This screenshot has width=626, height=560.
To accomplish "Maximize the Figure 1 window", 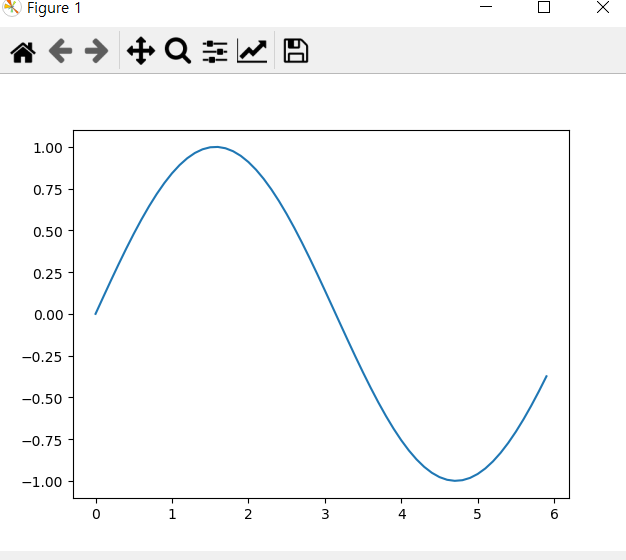I will click(544, 7).
